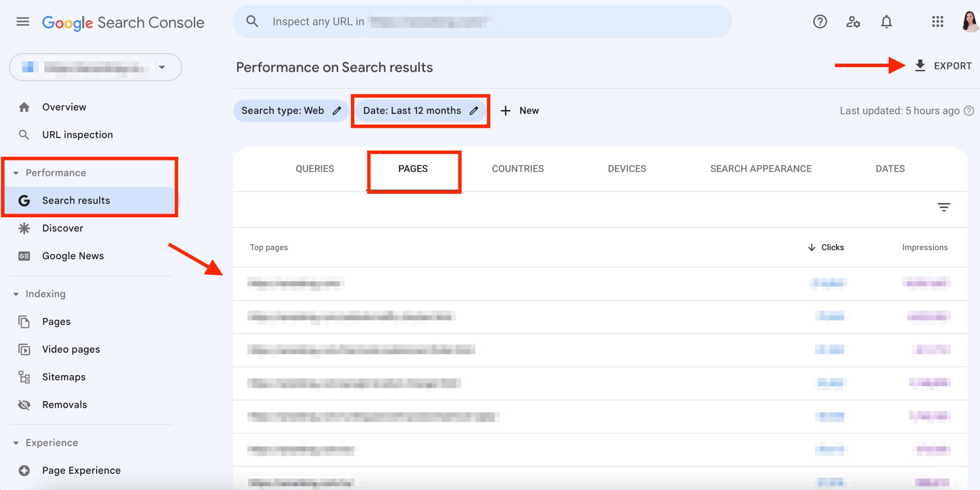Open the hamburger main menu
Screen dimensions: 980x490
coord(23,22)
